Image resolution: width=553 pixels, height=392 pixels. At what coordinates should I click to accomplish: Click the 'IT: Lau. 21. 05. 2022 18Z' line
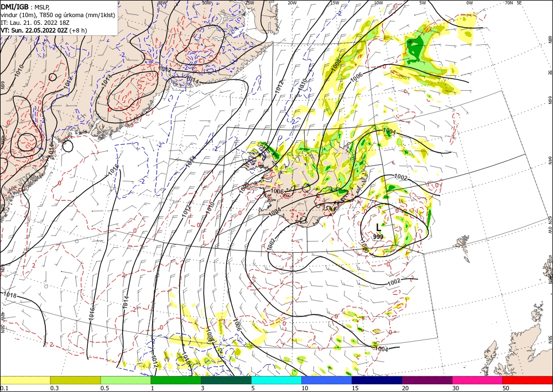click(35, 23)
